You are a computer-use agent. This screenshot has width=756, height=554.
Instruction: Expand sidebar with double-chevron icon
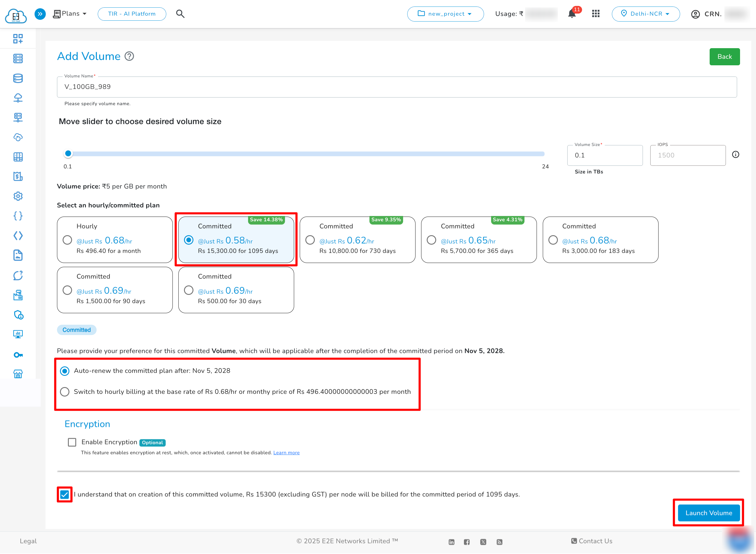[40, 14]
